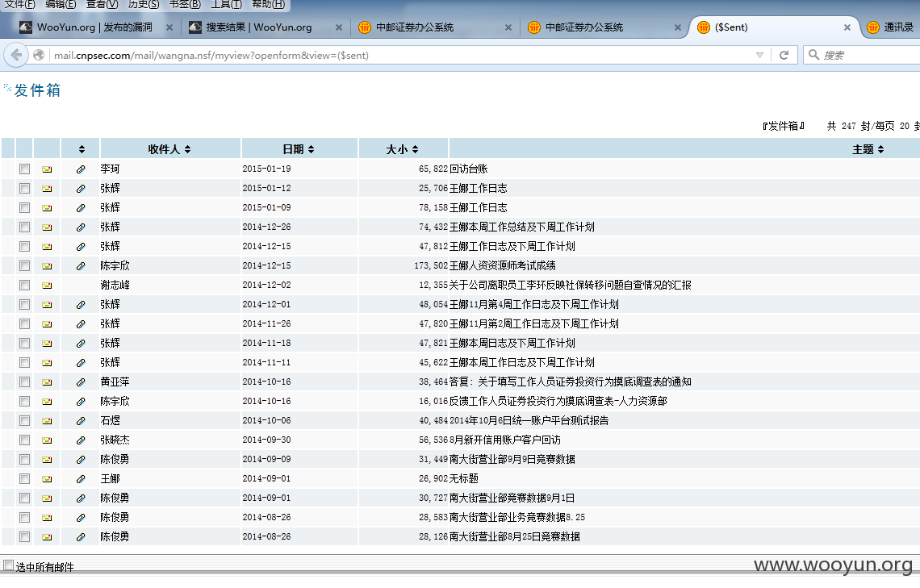The image size is (920, 588).
Task: Check the box for the 2014-09-09 mail
Action: coord(24,459)
